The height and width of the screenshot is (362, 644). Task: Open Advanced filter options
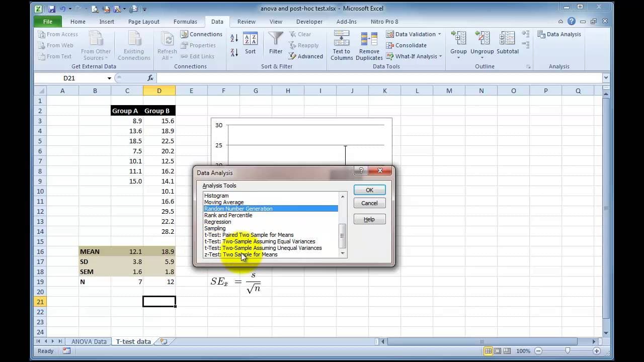[306, 56]
